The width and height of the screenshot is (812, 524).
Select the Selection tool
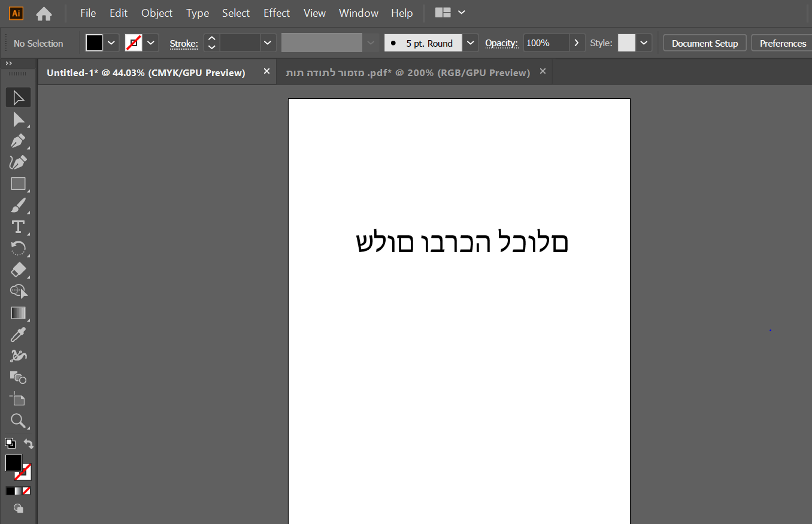tap(18, 97)
